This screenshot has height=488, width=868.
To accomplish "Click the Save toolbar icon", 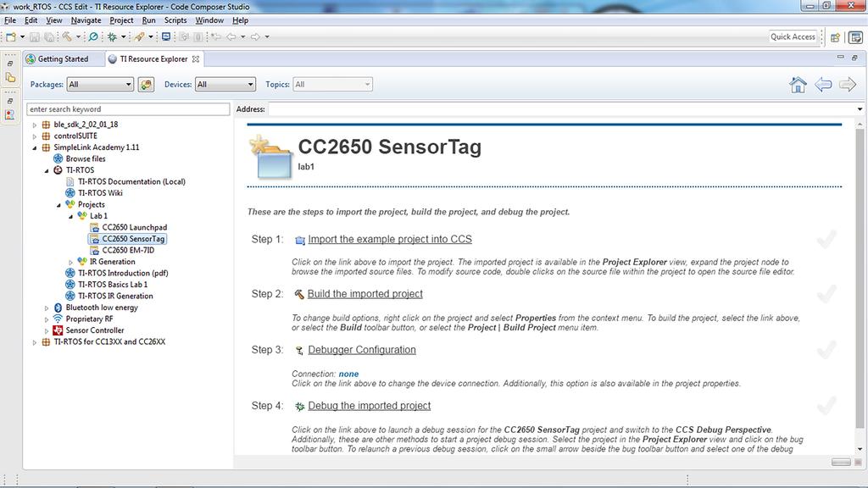I will pos(34,36).
